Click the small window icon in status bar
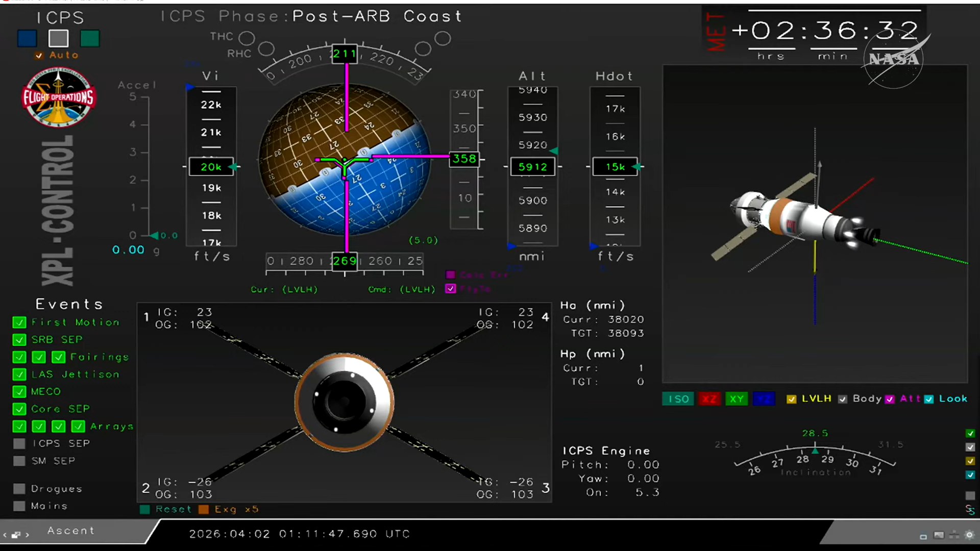The image size is (980, 551). [923, 536]
